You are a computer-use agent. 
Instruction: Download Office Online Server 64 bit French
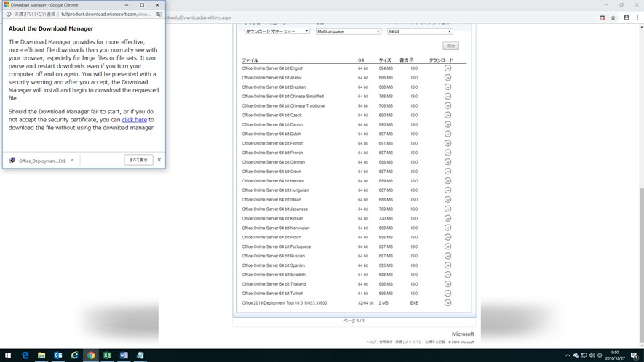(x=448, y=153)
